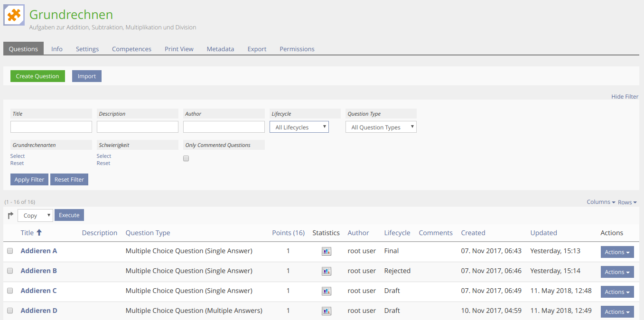Click the Hide Filter link
This screenshot has width=644, height=320.
pos(625,97)
